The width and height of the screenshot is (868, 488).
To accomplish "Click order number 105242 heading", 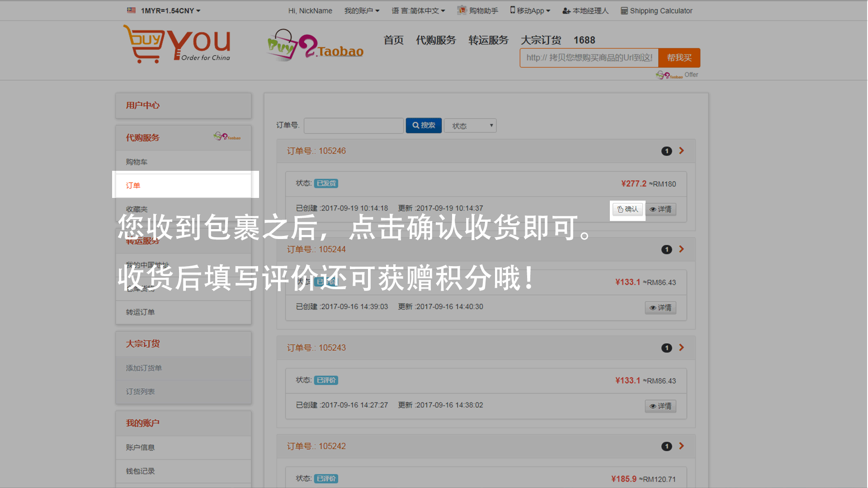I will (x=316, y=447).
